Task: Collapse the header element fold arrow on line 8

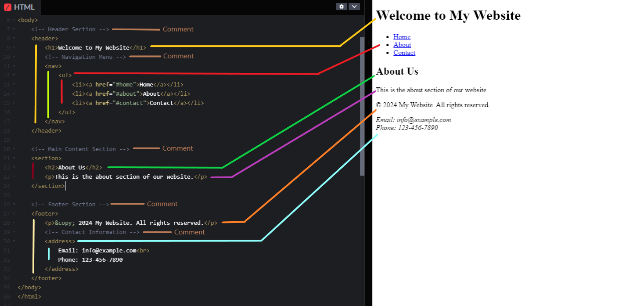Action: point(13,38)
